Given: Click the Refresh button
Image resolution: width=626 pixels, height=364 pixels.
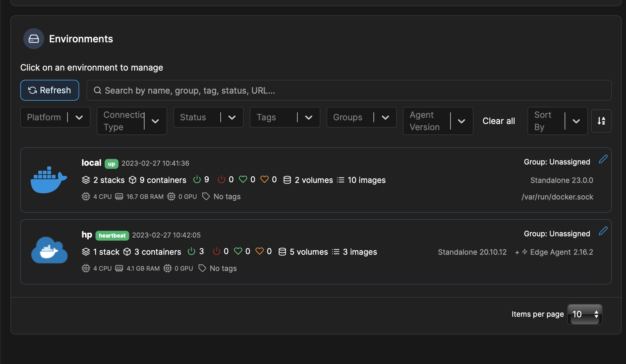Looking at the screenshot, I should tap(50, 90).
